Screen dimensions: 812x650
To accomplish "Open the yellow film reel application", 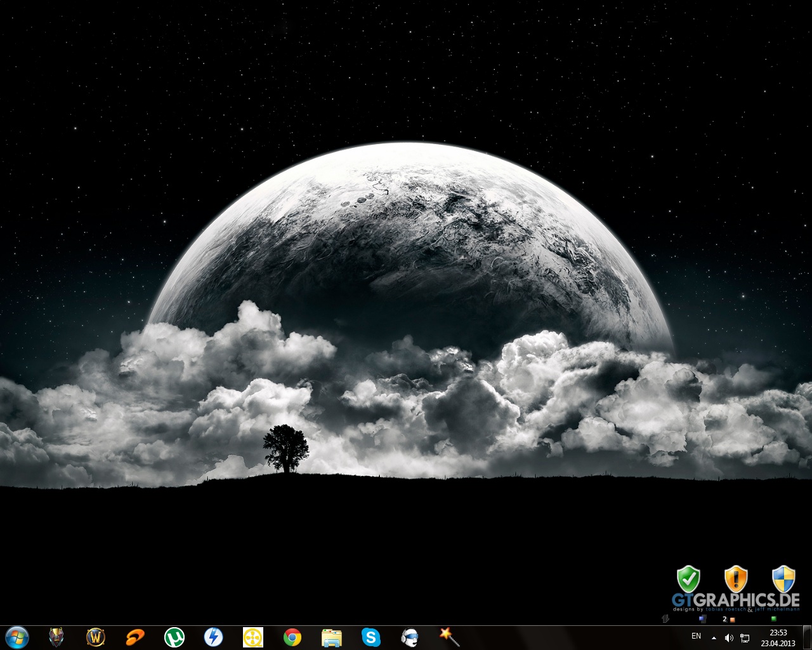I will point(252,637).
